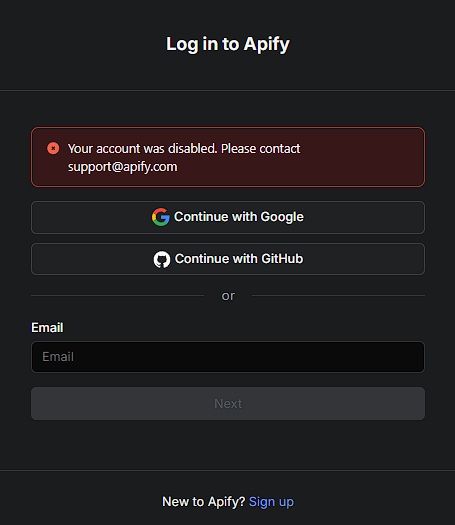
Task: Click the support@apify.com address
Action: tap(123, 167)
